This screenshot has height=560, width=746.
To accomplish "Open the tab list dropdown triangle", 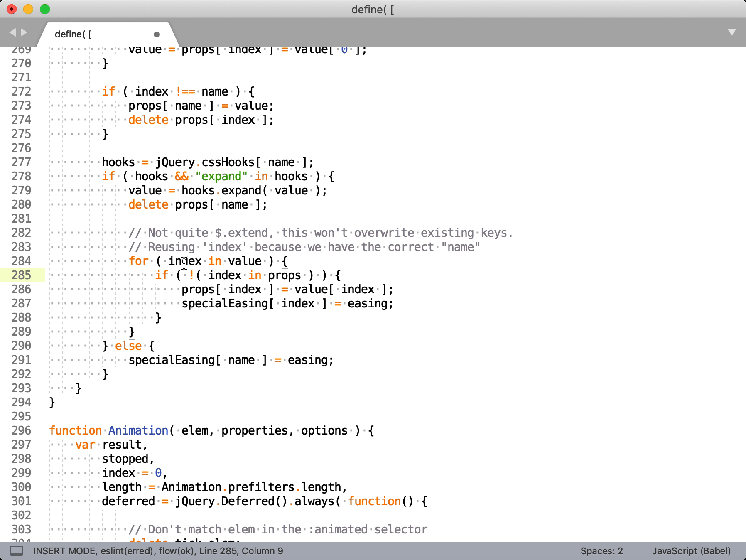I will (732, 32).
